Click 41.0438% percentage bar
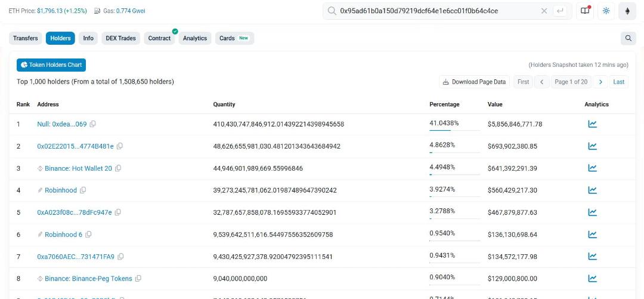 tap(454, 130)
